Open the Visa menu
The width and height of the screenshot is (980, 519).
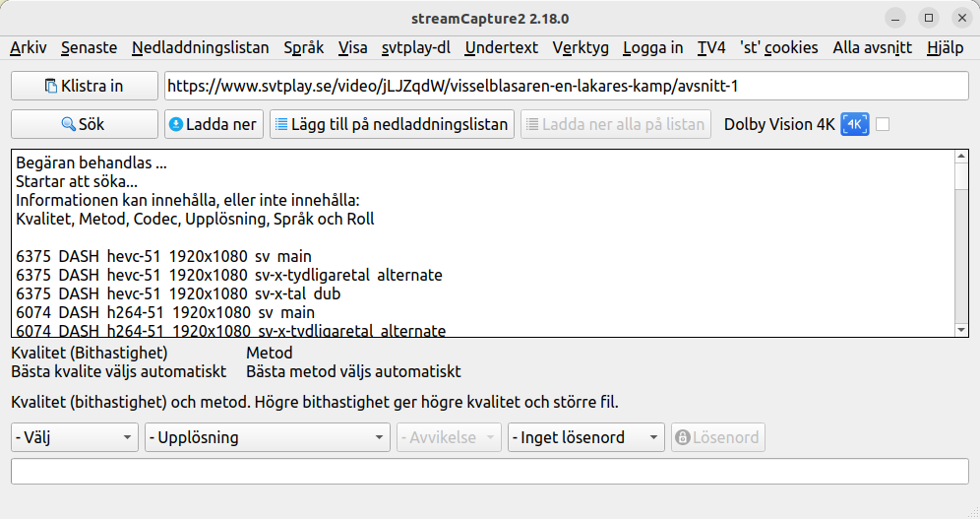click(352, 47)
